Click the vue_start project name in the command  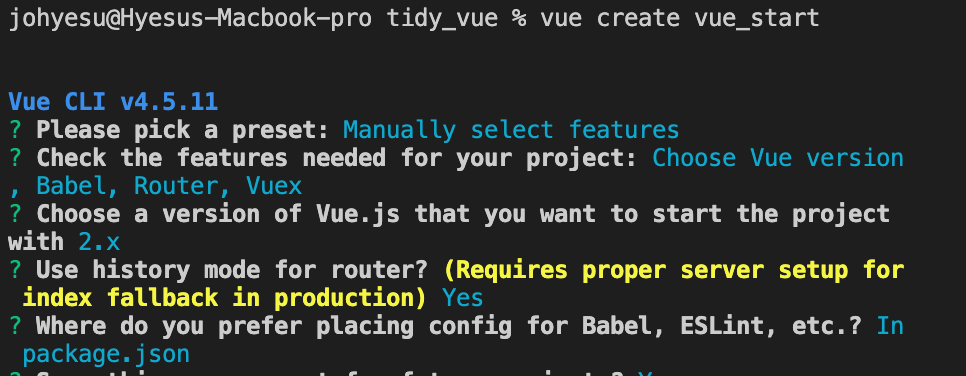(757, 18)
